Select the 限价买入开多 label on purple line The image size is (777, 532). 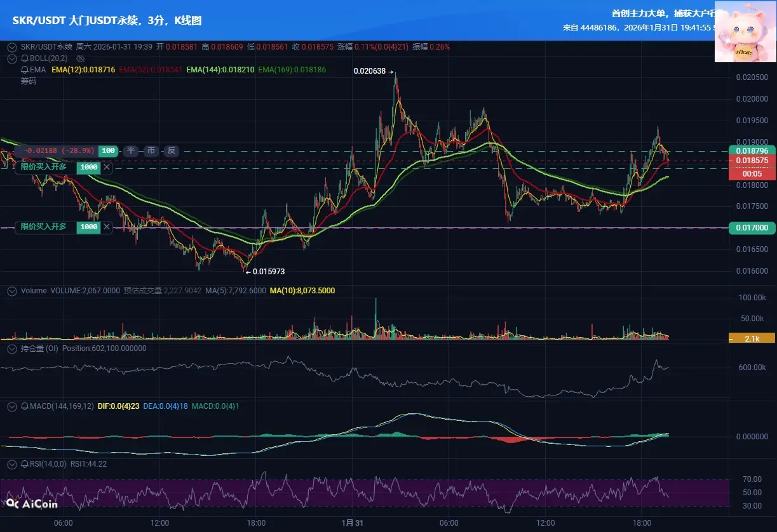(x=44, y=227)
